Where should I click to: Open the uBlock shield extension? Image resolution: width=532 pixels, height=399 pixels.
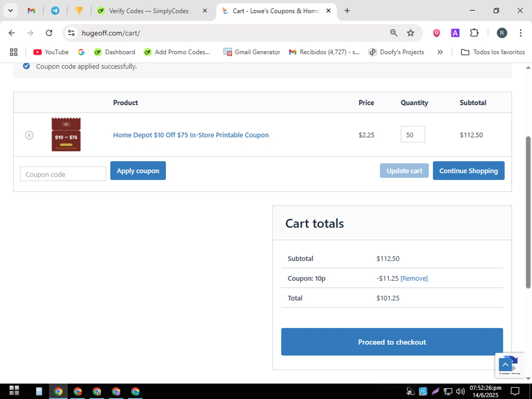click(x=437, y=33)
